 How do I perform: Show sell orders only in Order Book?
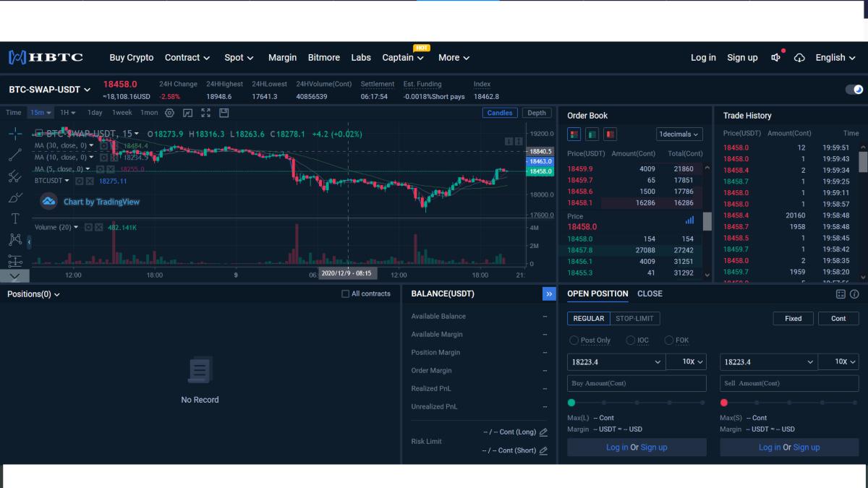(610, 134)
